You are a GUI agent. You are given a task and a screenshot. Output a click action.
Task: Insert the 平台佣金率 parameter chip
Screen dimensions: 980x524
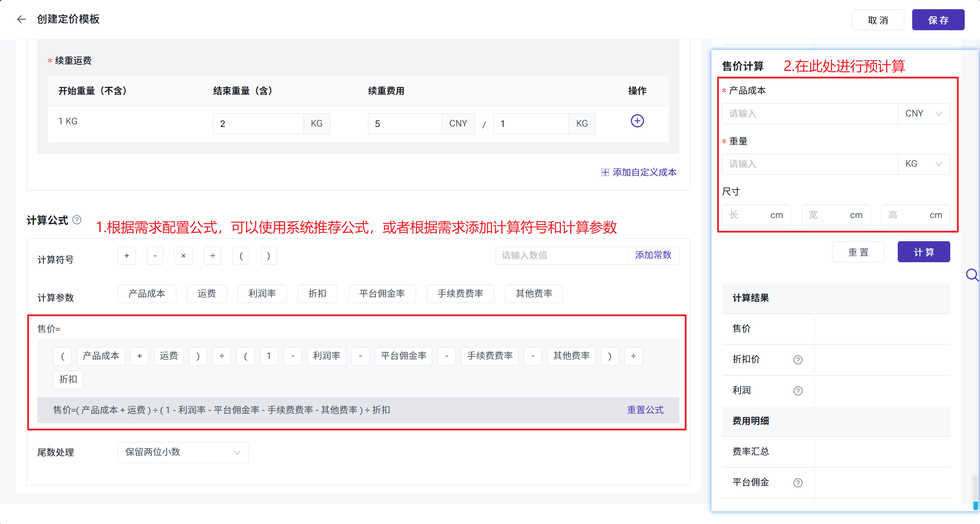click(x=381, y=294)
